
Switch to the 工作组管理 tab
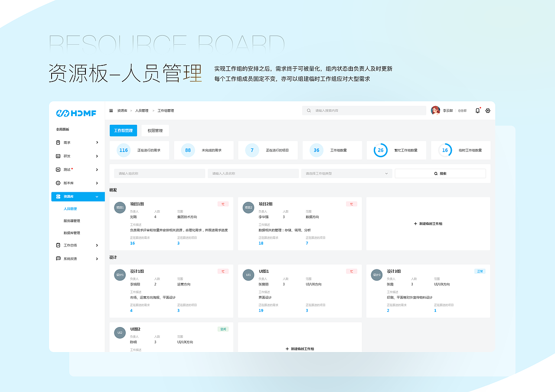pyautogui.click(x=124, y=130)
